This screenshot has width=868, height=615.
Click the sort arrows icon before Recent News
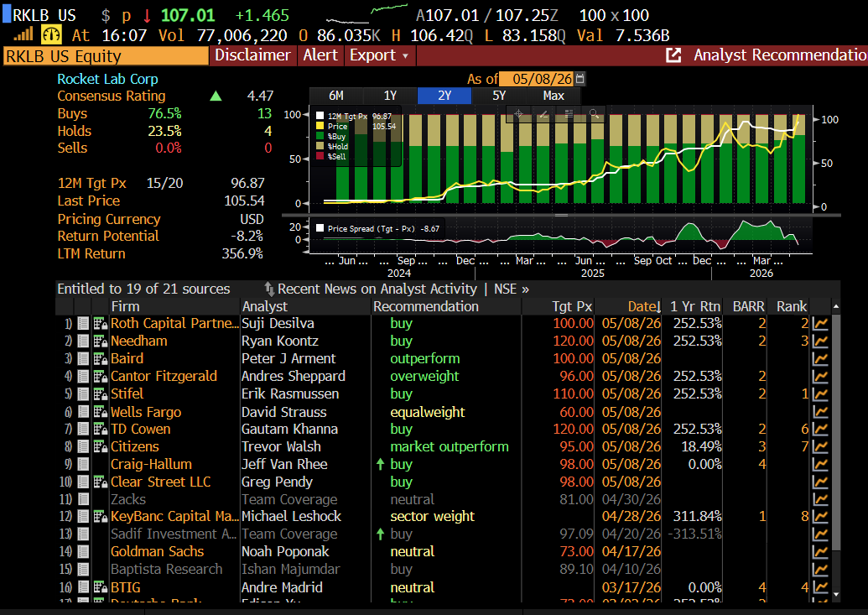269,289
